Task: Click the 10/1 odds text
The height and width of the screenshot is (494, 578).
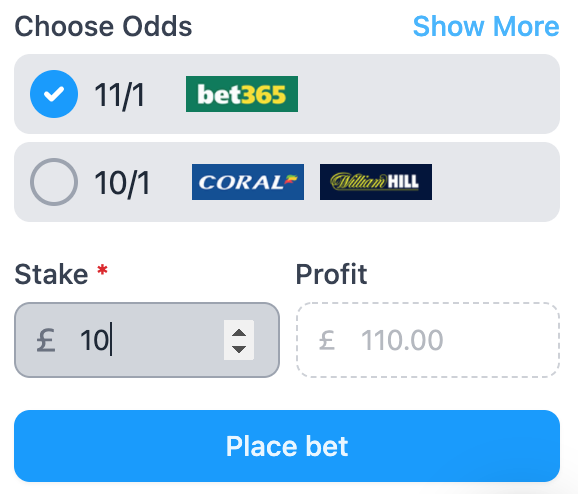Action: coord(122,183)
